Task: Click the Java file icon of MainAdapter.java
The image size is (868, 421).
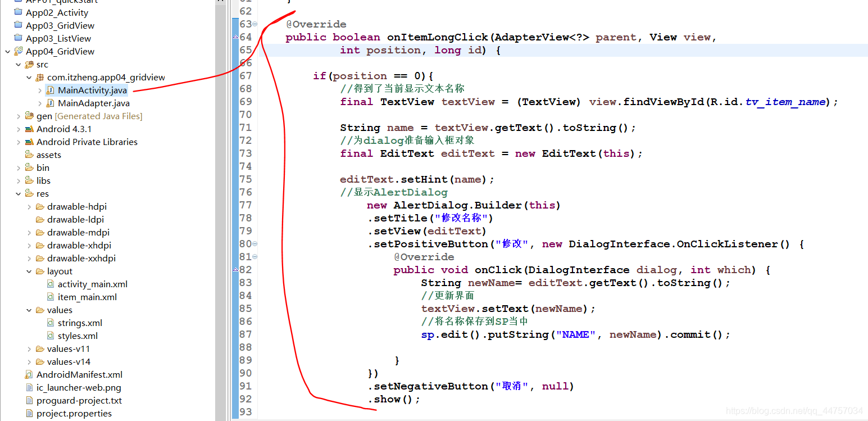Action: [x=51, y=103]
